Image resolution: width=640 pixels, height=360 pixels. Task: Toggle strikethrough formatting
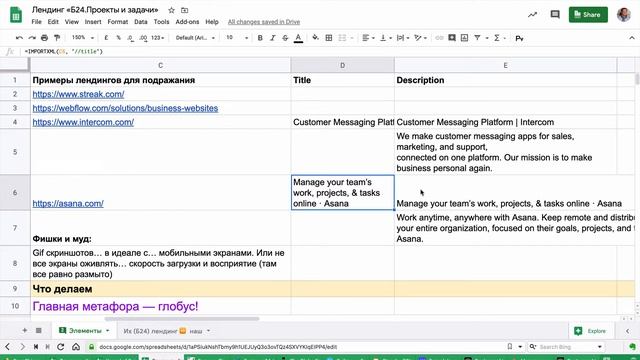click(x=285, y=38)
